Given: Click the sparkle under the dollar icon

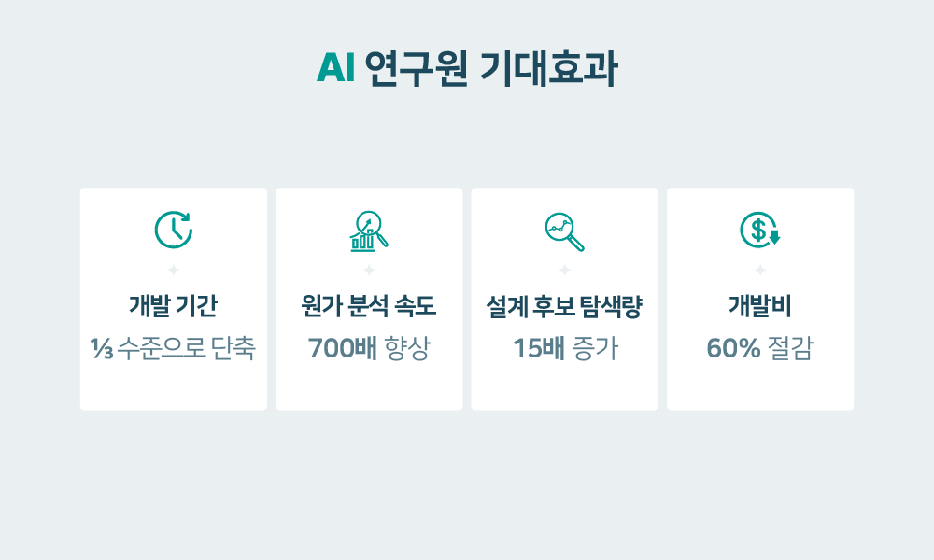Looking at the screenshot, I should click(x=760, y=270).
